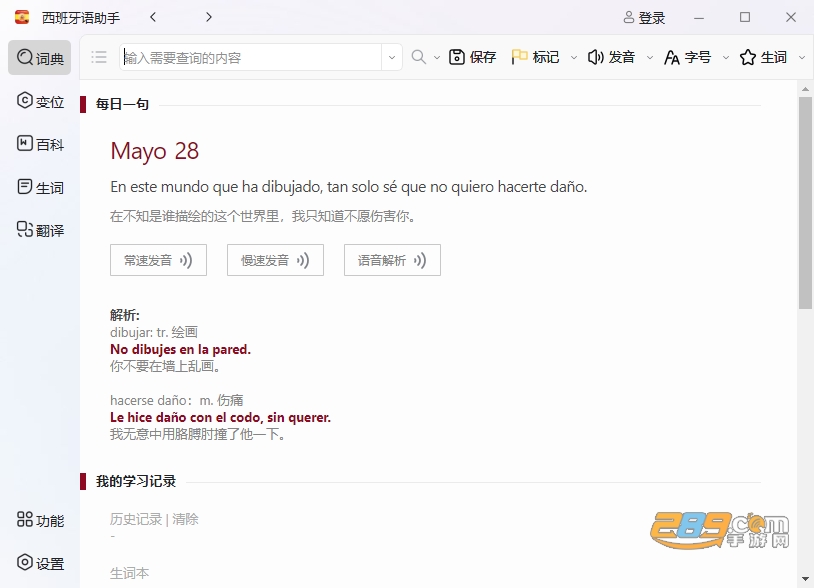Maximize the window
814x588 pixels.
click(745, 18)
